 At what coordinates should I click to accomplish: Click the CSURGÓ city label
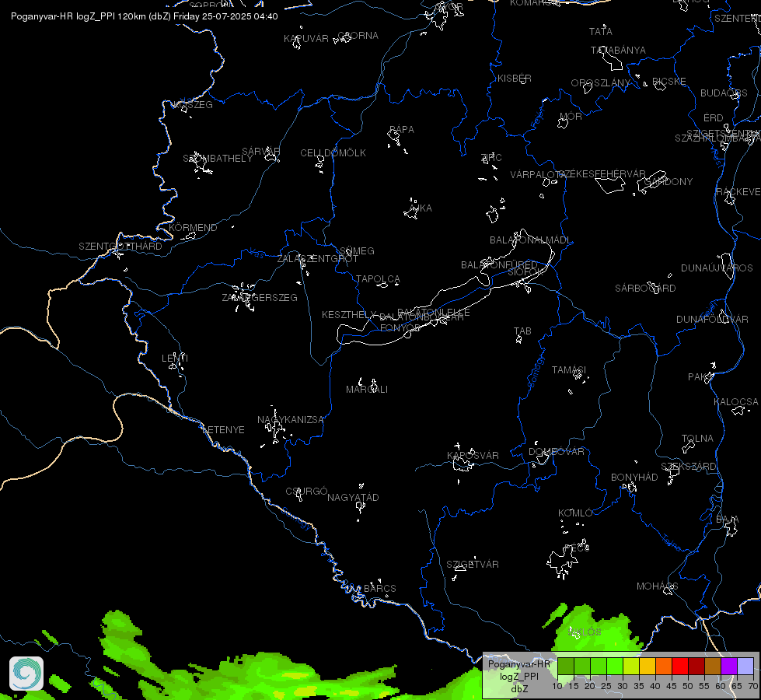point(306,492)
